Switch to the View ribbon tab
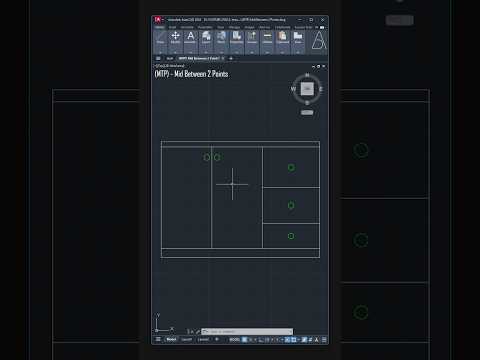The height and width of the screenshot is (360, 480). (x=221, y=27)
